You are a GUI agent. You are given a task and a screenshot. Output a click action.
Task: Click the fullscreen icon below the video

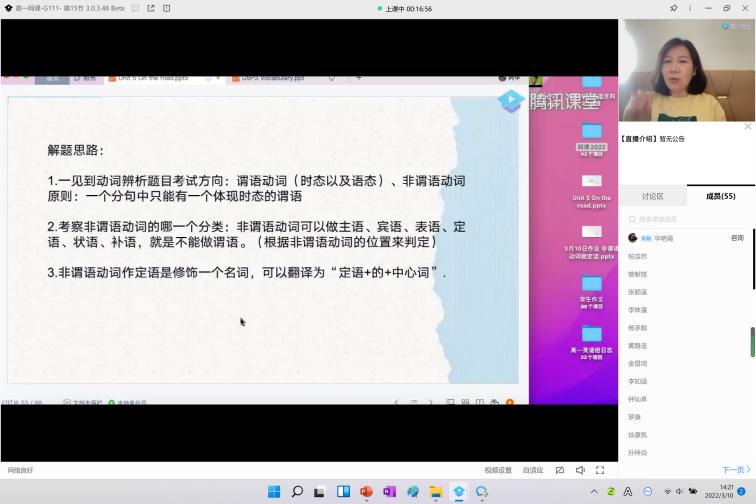tap(599, 470)
